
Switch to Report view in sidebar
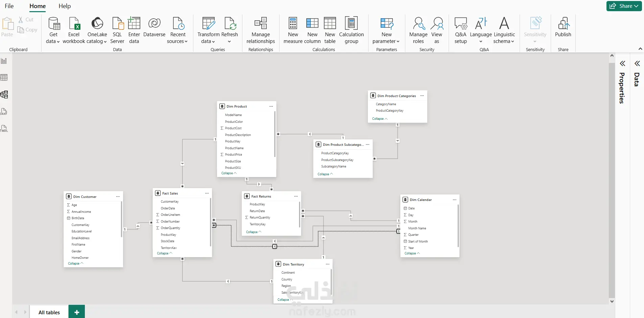coord(4,61)
